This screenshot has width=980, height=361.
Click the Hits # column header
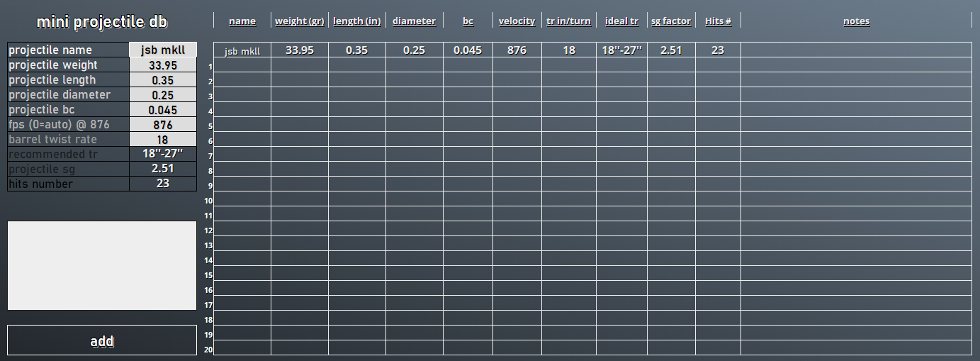(x=719, y=21)
